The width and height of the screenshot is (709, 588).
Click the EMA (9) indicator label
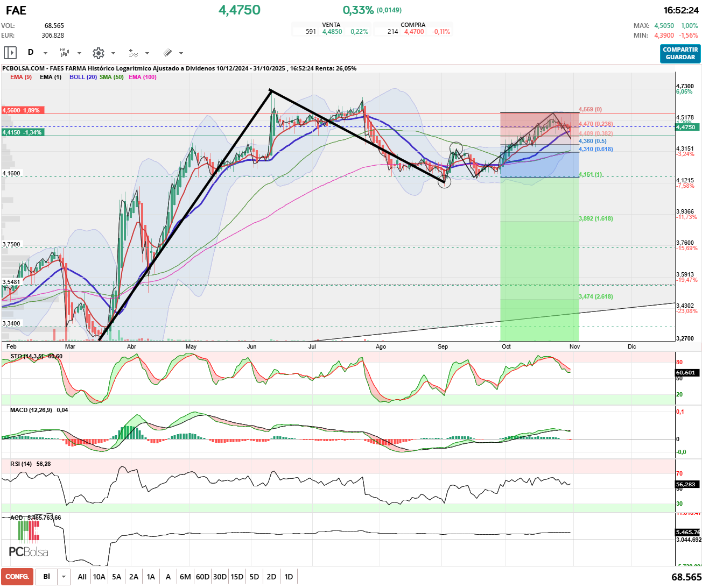pos(21,77)
